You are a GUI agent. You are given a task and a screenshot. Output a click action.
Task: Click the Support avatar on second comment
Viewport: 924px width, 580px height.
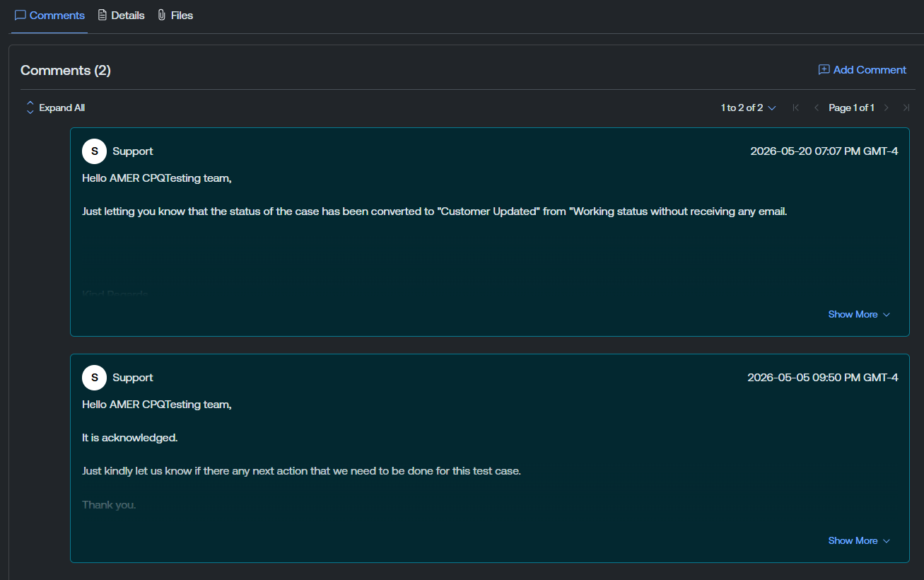94,378
